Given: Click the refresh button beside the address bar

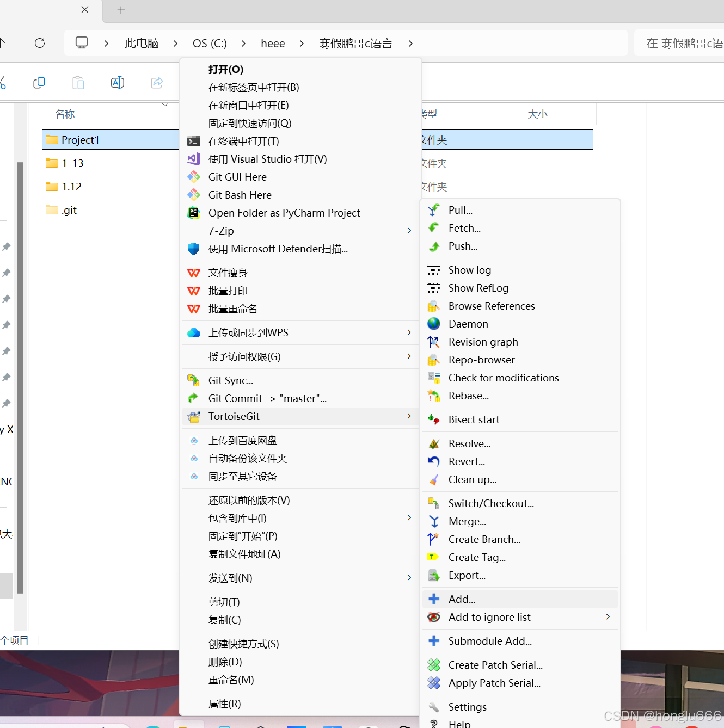Looking at the screenshot, I should (40, 43).
